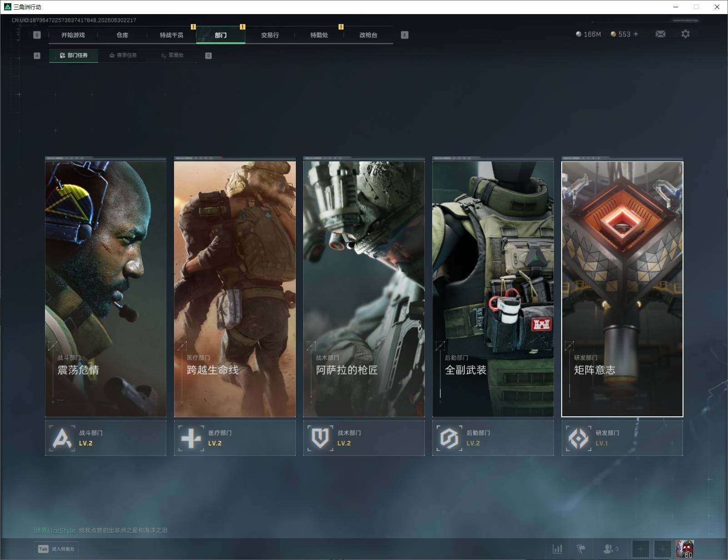
Task: Select the 战斗部门 A-shaped department icon
Action: [x=62, y=438]
